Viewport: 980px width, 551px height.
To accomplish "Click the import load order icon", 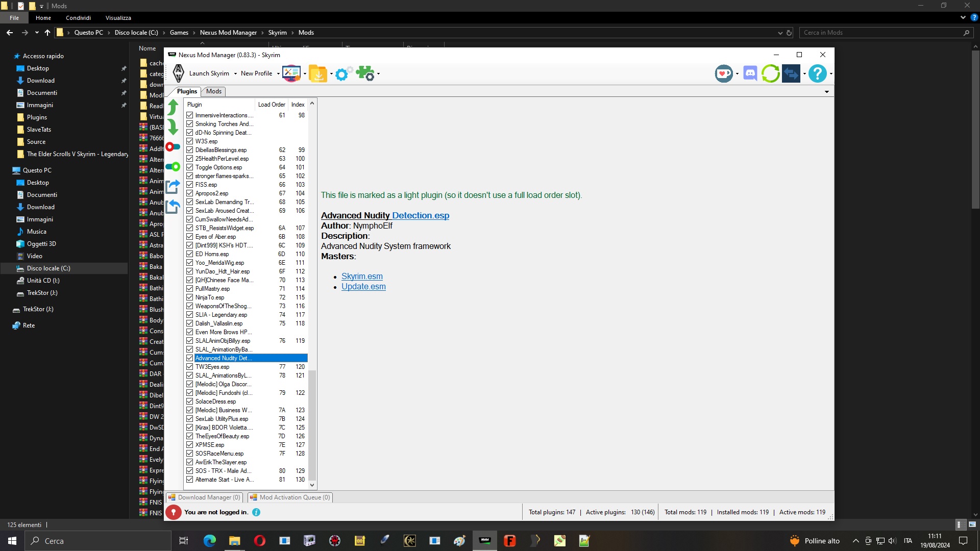I will pos(173,207).
